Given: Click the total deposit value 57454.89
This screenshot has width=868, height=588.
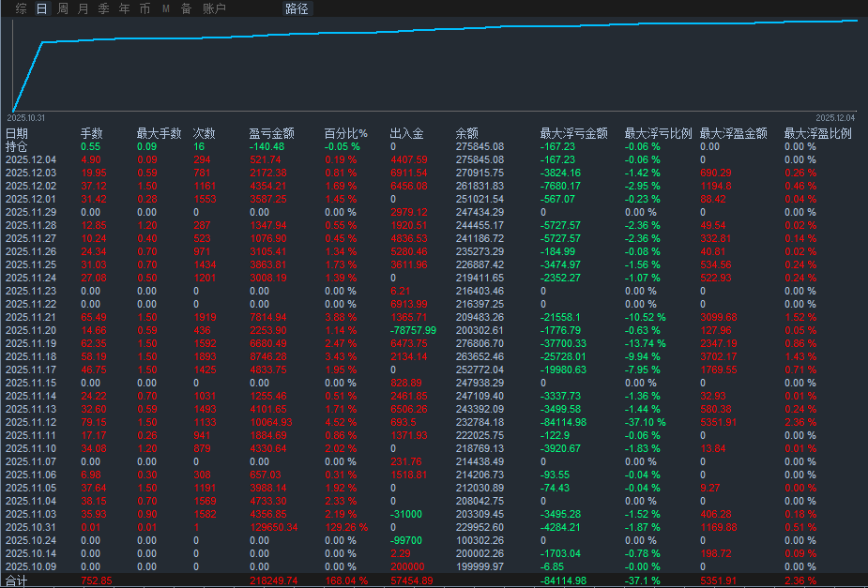Looking at the screenshot, I should (x=411, y=580).
